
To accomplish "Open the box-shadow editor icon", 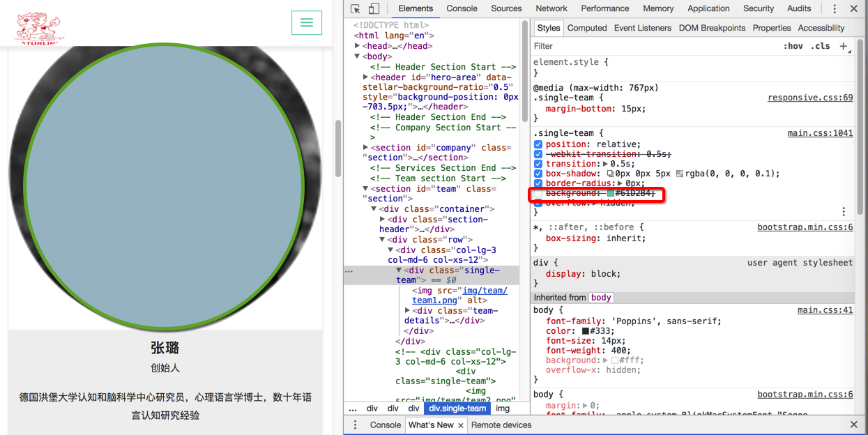I will (610, 174).
